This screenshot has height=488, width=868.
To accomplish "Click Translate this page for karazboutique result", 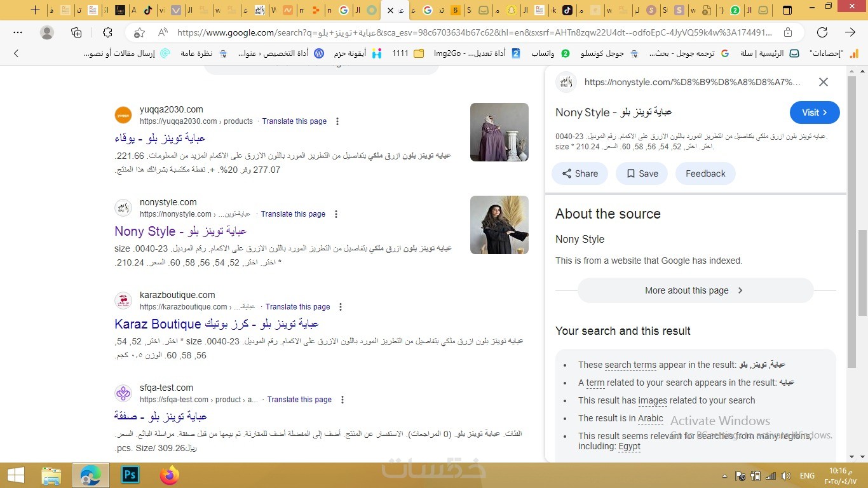I will point(298,307).
